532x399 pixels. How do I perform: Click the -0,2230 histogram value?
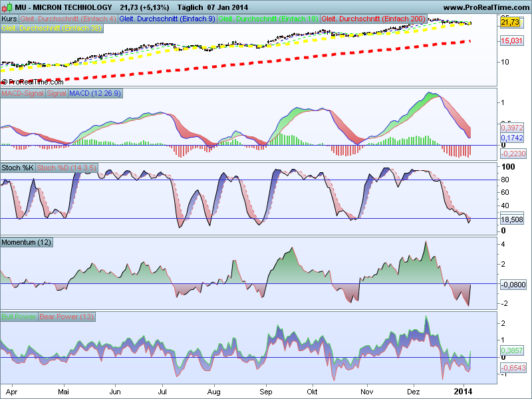point(513,154)
